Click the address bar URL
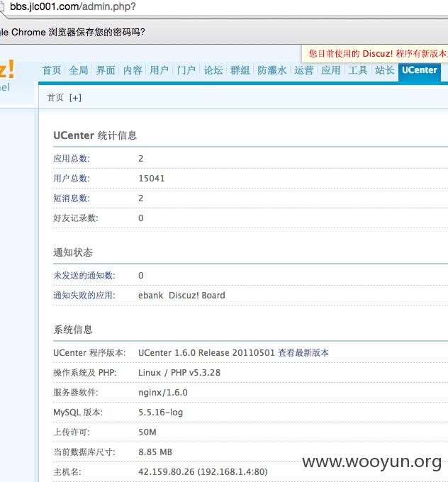The height and width of the screenshot is (482, 448). coord(72,6)
